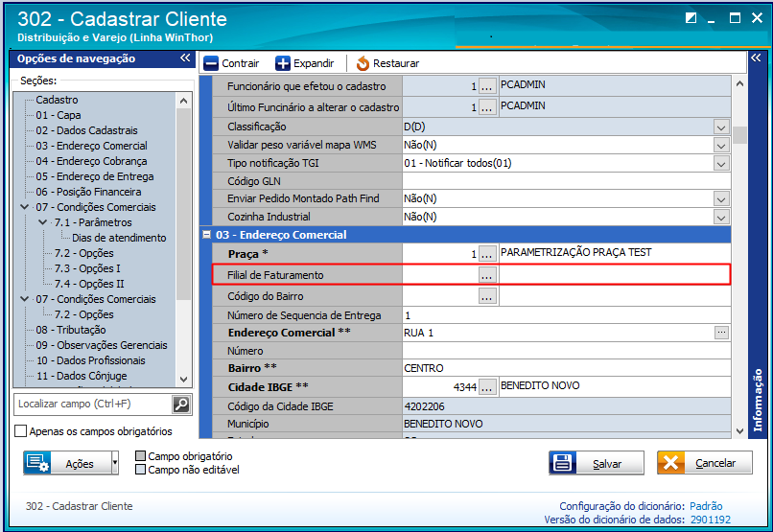
Task: Open the Enviar Pedido Montado Path Find dropdown
Action: (721, 199)
